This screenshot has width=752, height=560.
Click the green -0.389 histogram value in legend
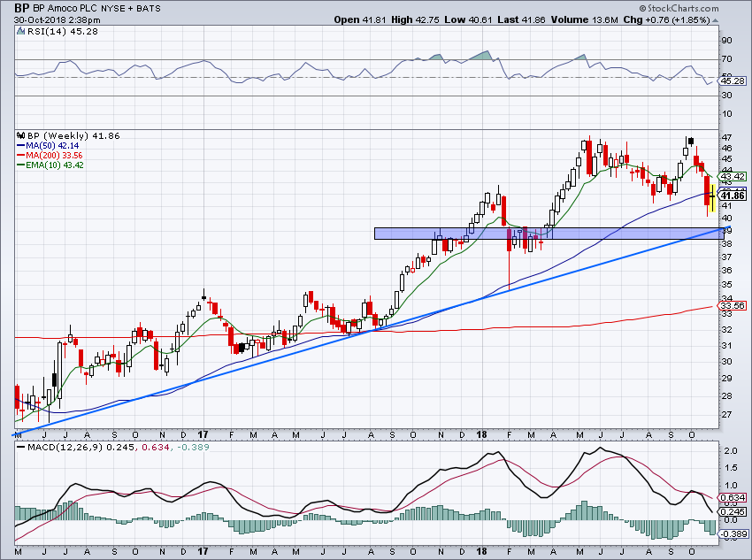click(193, 447)
